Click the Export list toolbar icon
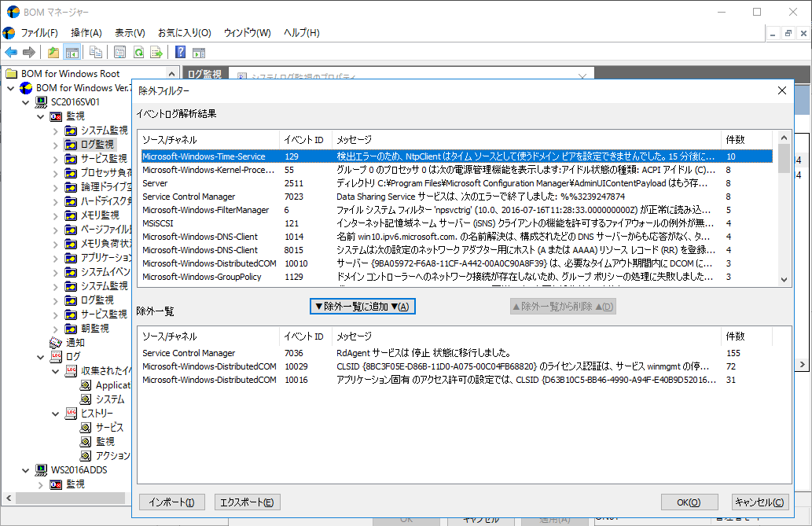Image resolution: width=812 pixels, height=526 pixels. [x=156, y=53]
